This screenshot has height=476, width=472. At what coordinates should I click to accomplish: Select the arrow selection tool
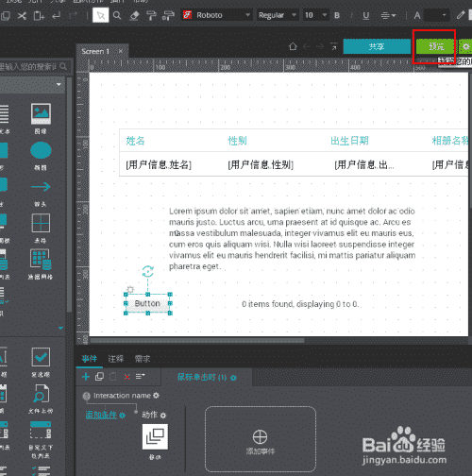pyautogui.click(x=101, y=15)
